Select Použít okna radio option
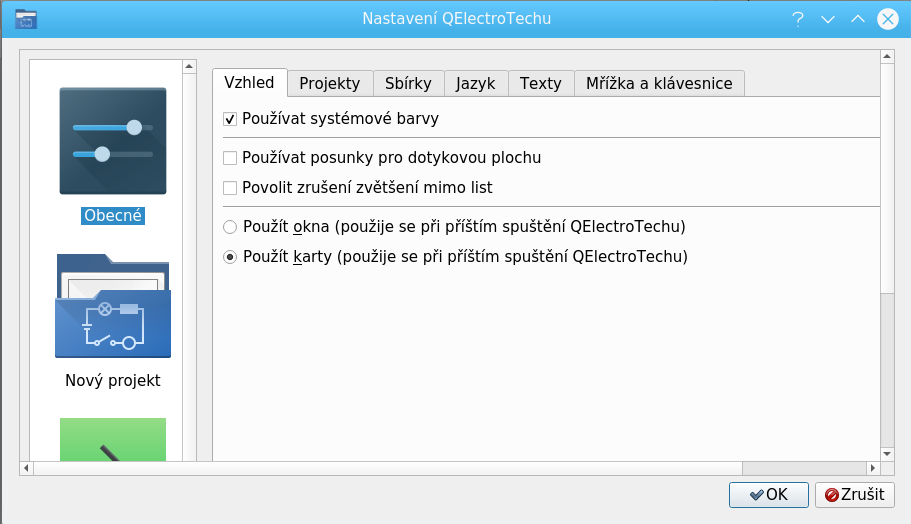Screen dimensions: 911x524 tap(230, 226)
